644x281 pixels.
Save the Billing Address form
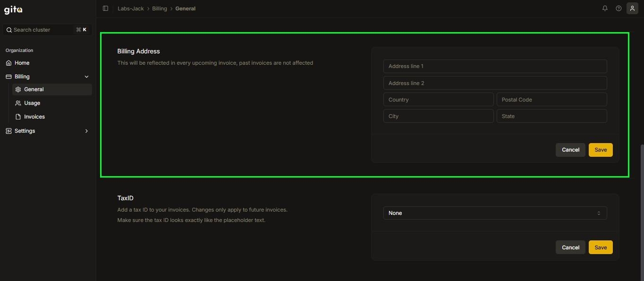[601, 150]
